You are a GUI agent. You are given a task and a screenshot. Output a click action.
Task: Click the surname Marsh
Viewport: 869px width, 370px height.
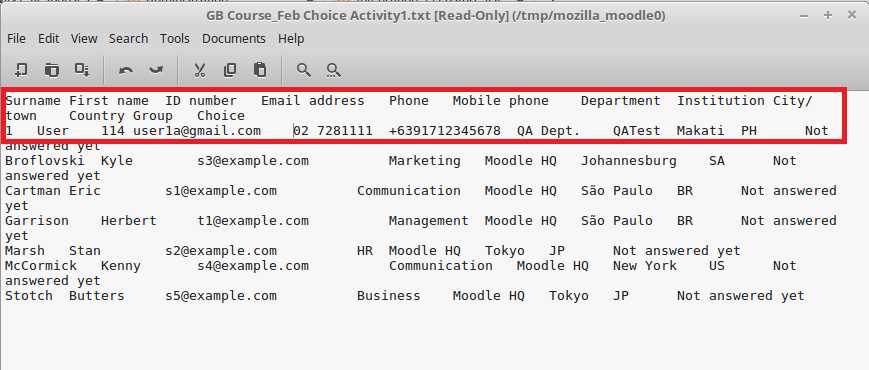25,250
